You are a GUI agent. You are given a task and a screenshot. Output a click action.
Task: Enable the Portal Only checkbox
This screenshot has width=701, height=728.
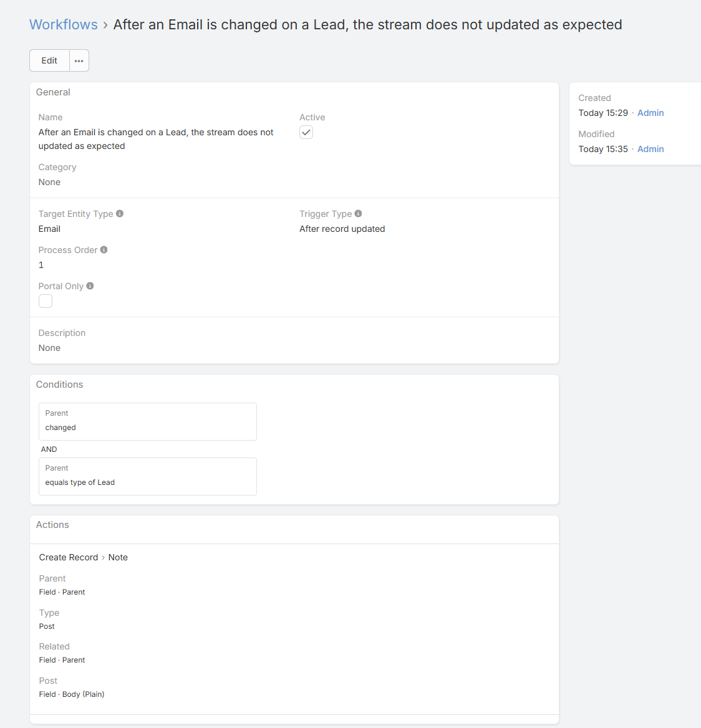46,301
